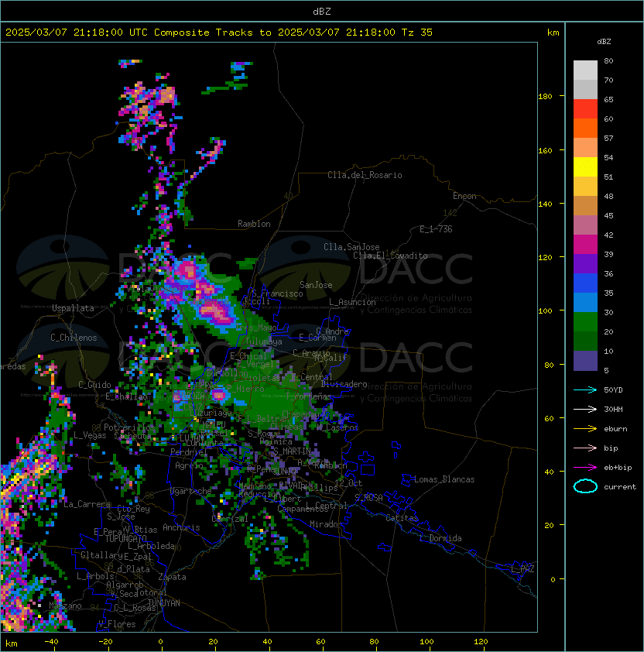This screenshot has height=652, width=644.
Task: Click the cyan current ellipse in legend
Action: tap(585, 486)
